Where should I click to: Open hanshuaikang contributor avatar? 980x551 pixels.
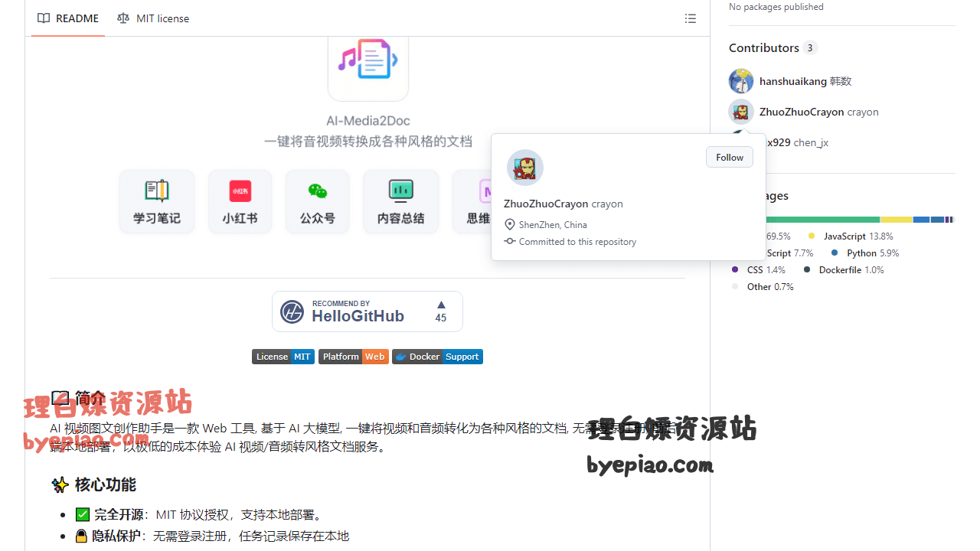741,81
